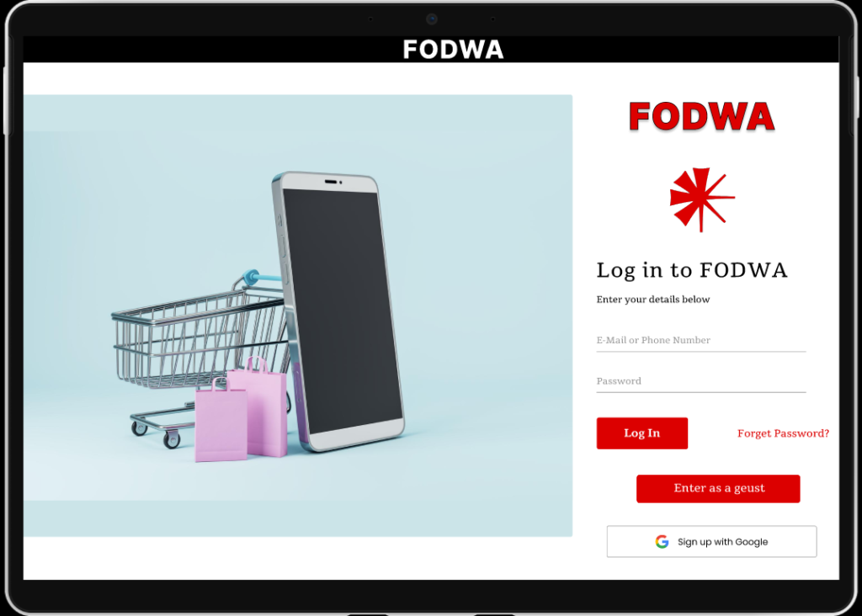Open the Forget Password? link
This screenshot has width=862, height=616.
[x=783, y=433]
